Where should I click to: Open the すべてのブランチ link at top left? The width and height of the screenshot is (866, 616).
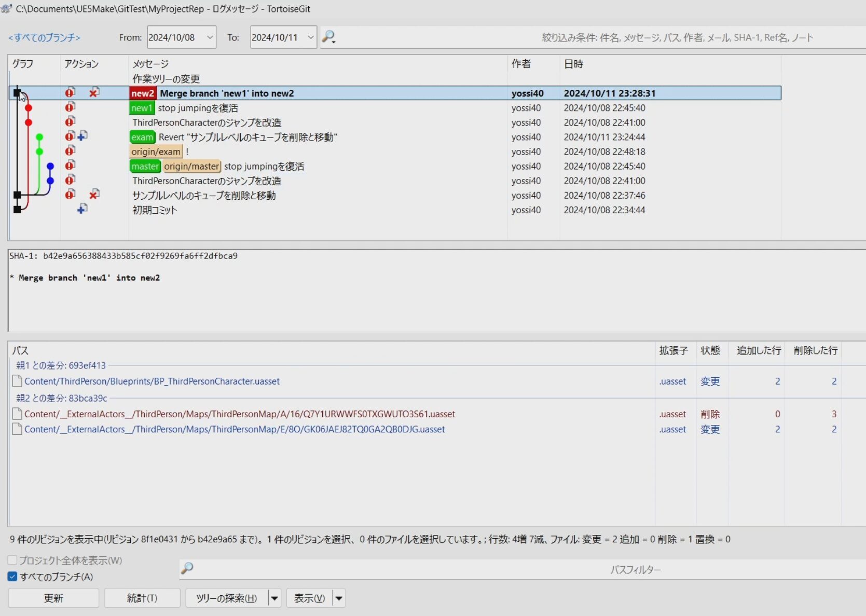(x=44, y=37)
